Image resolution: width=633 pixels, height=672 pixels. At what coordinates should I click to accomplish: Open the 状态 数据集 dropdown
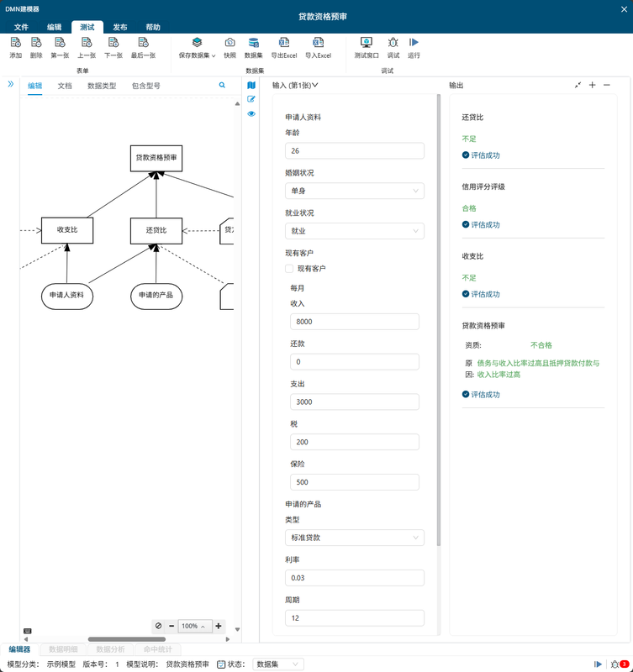coord(277,664)
